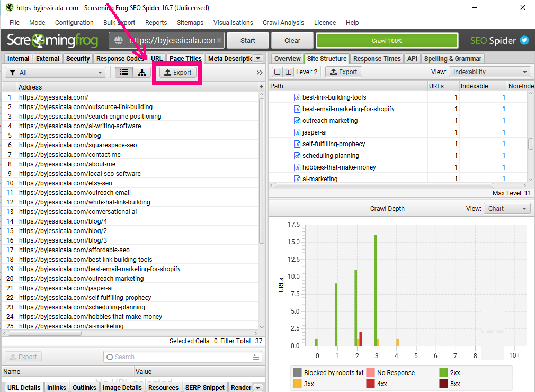Switch to Site Structure tab
535x392 pixels.
(327, 58)
